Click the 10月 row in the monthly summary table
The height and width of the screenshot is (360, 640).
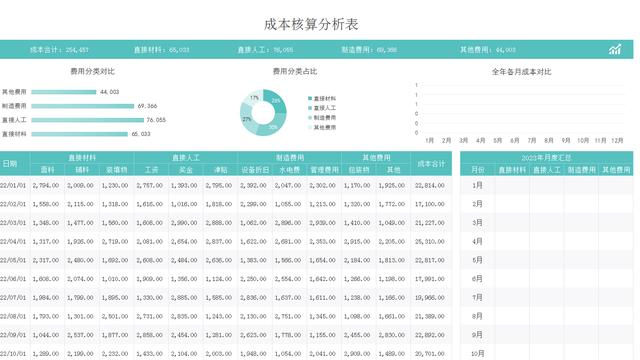click(547, 353)
